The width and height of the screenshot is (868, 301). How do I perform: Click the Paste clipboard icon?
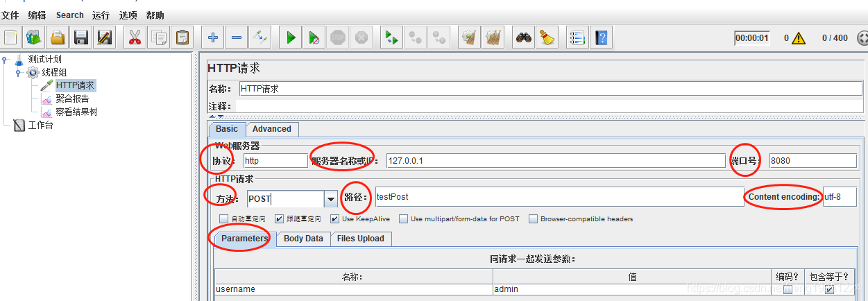coord(182,37)
